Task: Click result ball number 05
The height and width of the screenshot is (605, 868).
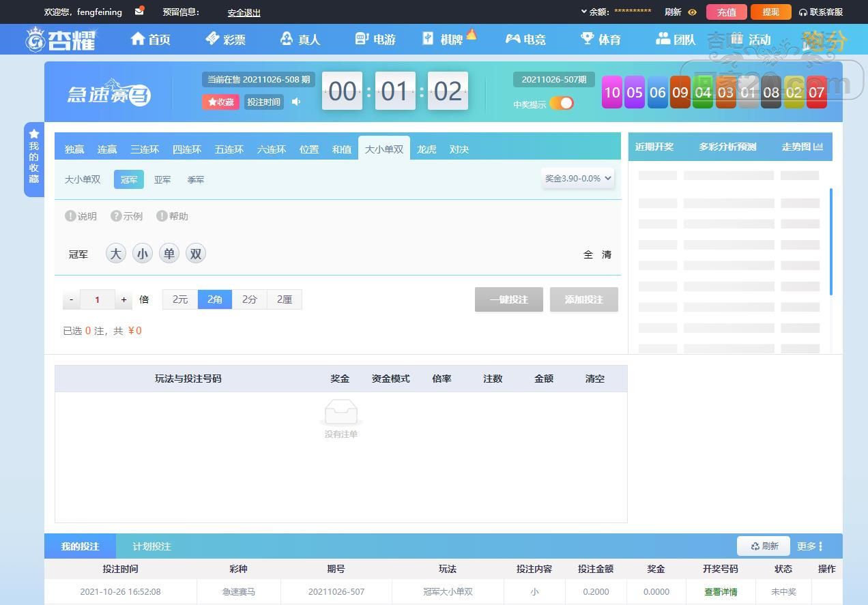Action: tap(635, 92)
